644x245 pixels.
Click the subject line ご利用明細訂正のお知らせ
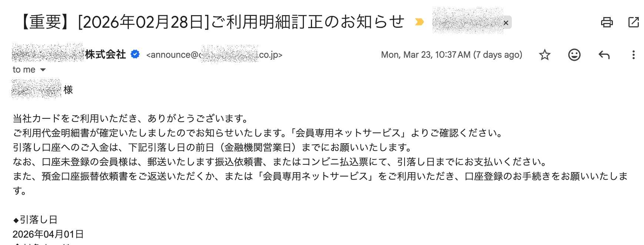click(211, 22)
